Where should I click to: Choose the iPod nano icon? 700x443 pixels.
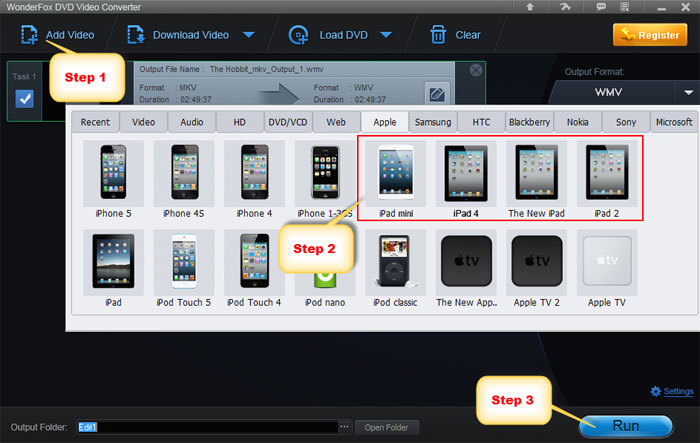(325, 280)
